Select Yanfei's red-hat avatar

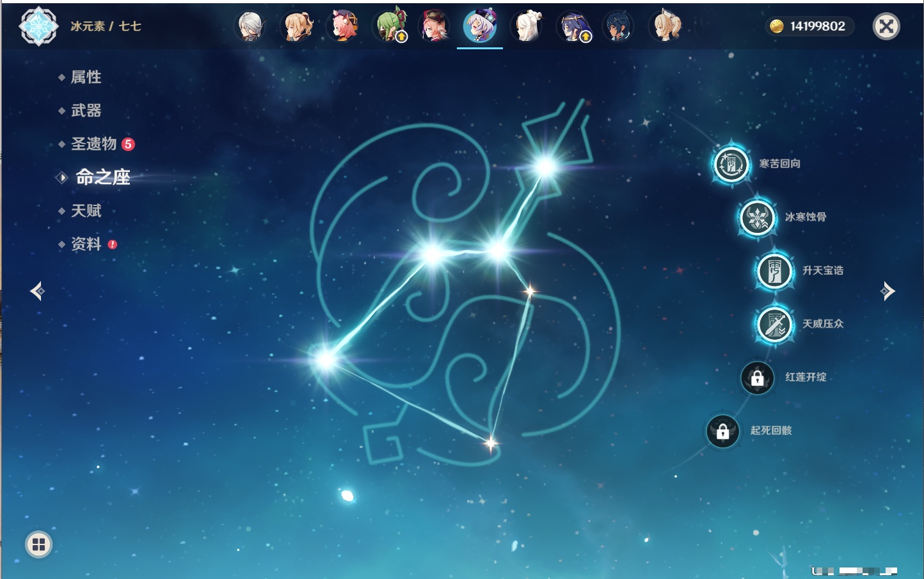point(434,26)
